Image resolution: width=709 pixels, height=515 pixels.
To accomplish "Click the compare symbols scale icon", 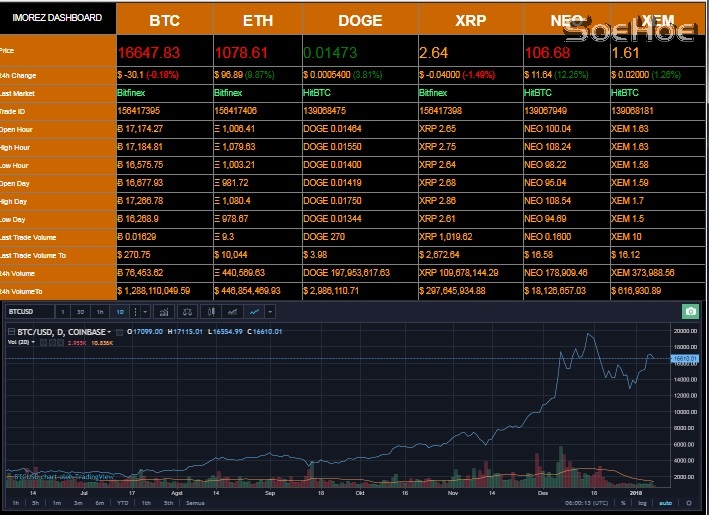I will [186, 312].
